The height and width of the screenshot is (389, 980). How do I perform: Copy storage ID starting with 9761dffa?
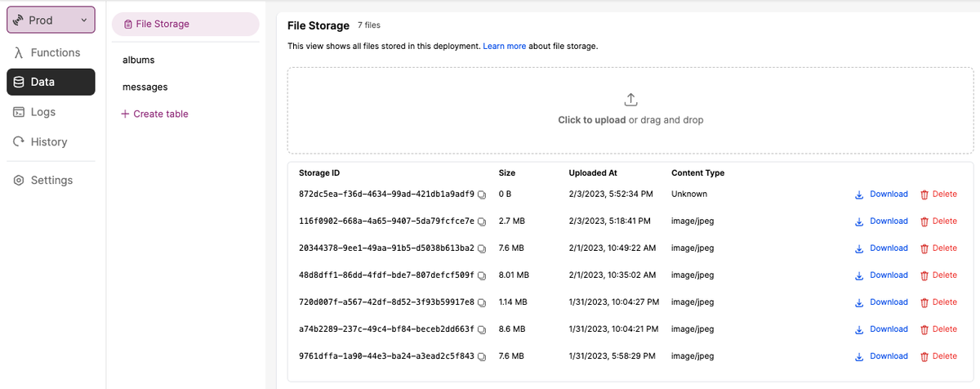pyautogui.click(x=482, y=356)
